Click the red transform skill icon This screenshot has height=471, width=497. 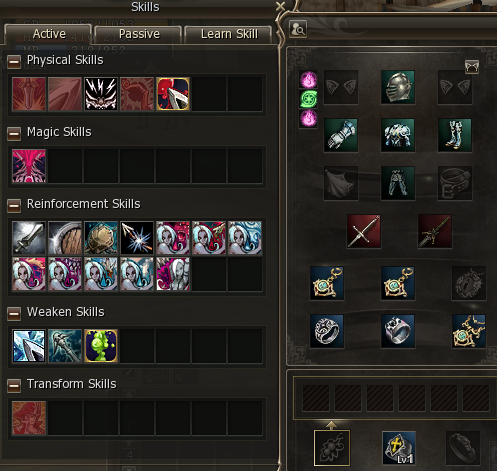29,418
